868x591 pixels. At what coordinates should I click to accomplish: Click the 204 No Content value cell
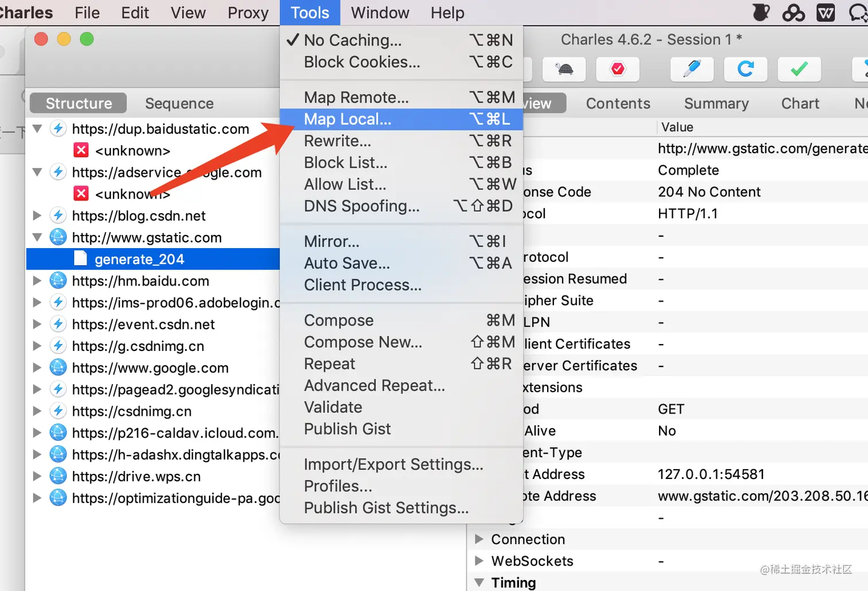click(x=709, y=192)
